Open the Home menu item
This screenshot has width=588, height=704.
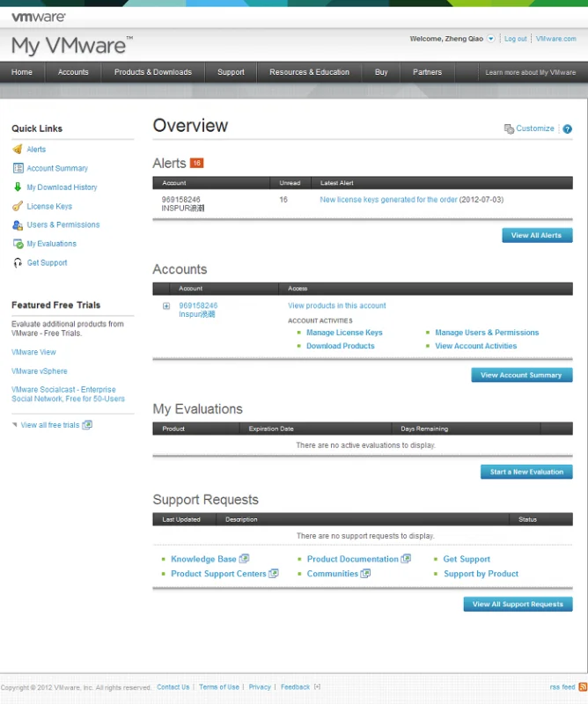[21, 72]
